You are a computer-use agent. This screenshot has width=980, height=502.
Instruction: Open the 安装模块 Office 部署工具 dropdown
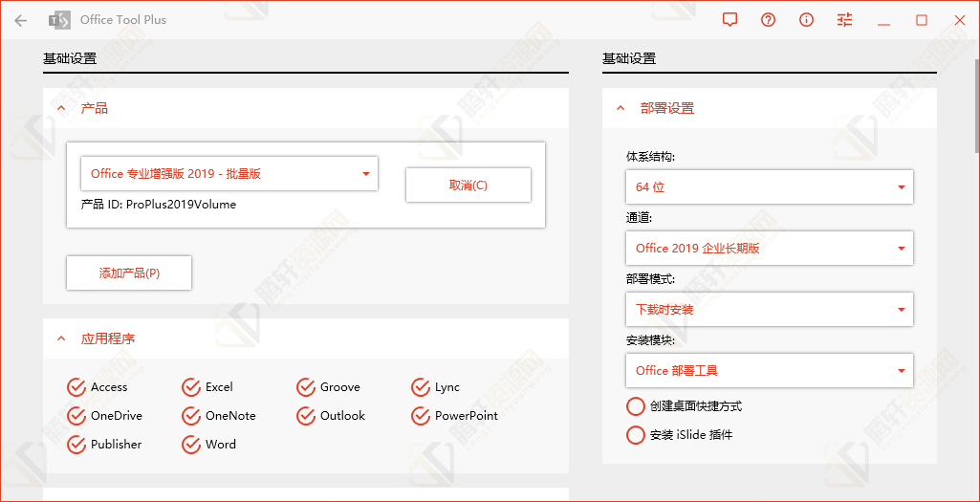[770, 371]
